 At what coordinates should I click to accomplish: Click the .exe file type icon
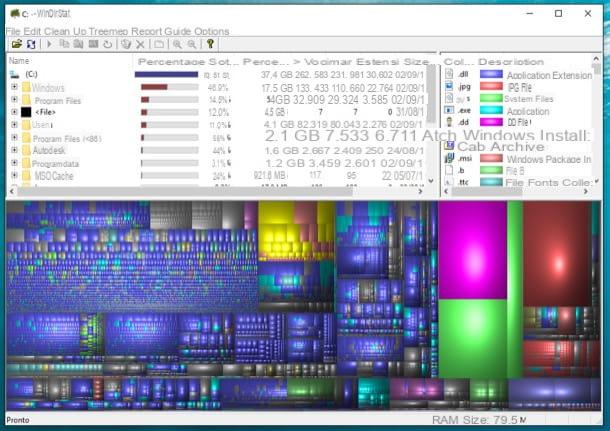click(x=449, y=110)
